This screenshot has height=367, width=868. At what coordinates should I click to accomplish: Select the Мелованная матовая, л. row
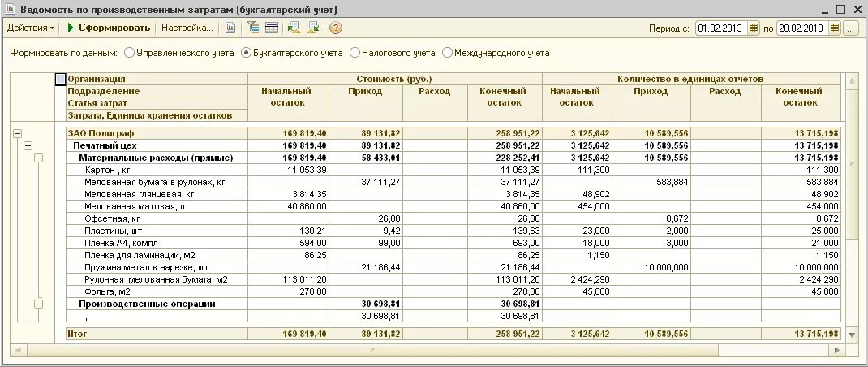[x=453, y=206]
